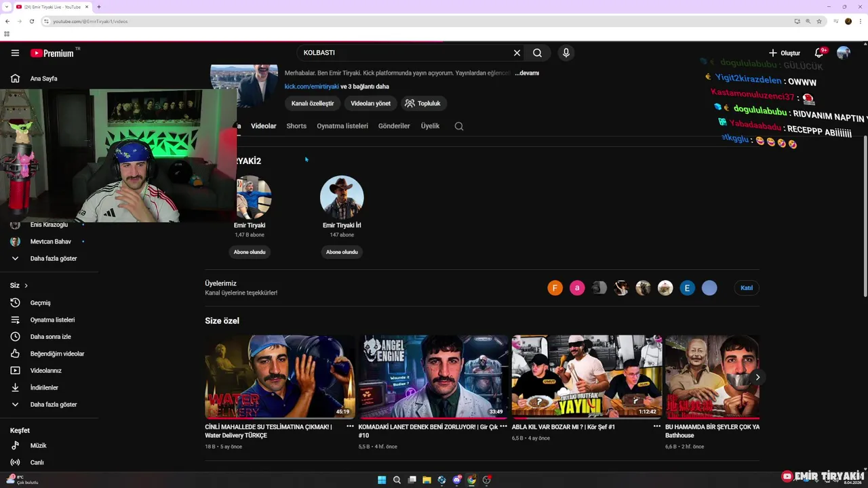Clear the KOLBASTI search text
868x488 pixels.
517,53
